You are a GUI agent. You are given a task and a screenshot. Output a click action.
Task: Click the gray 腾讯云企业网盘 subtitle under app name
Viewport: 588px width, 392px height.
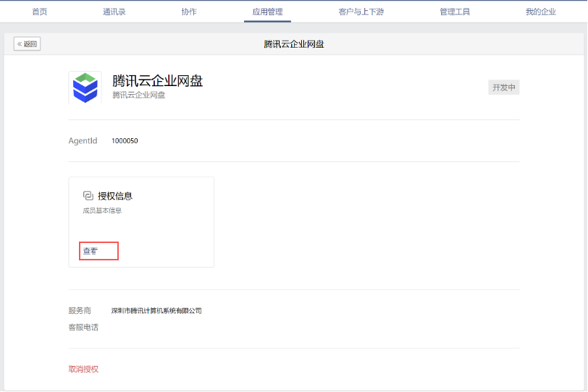pyautogui.click(x=139, y=95)
